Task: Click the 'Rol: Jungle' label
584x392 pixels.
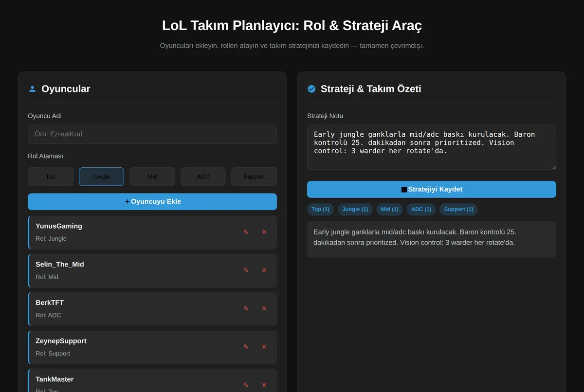Action: click(51, 239)
